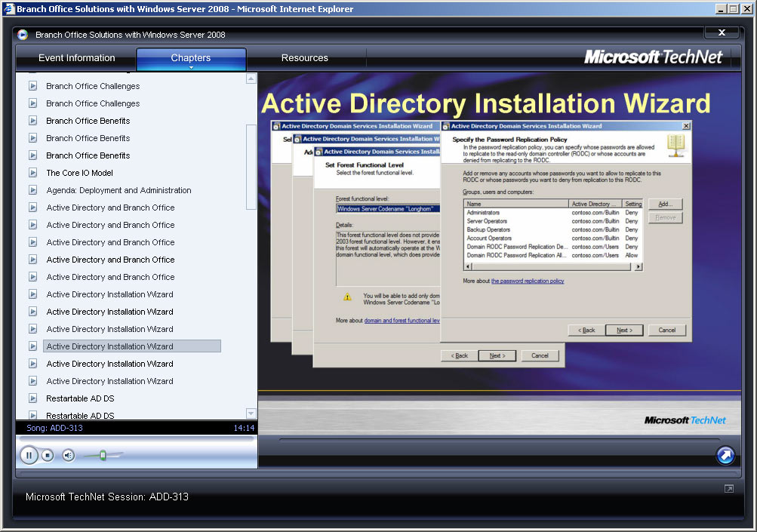Viewport: 757px width, 532px height.
Task: Select the Server Operators row
Action: click(x=552, y=221)
